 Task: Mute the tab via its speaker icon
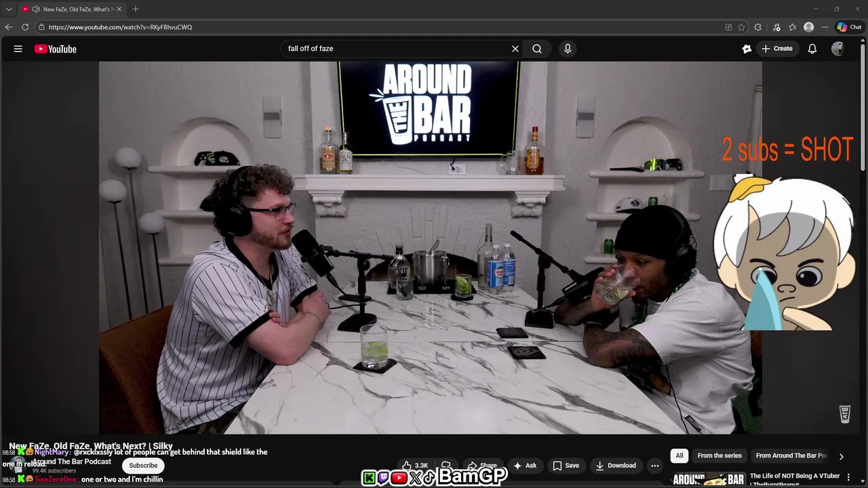[35, 9]
